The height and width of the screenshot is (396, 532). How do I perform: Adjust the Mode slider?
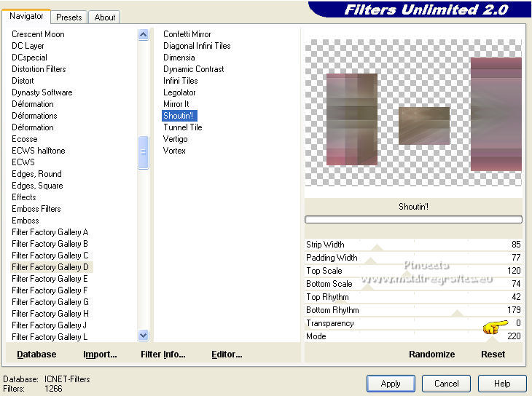(x=413, y=336)
